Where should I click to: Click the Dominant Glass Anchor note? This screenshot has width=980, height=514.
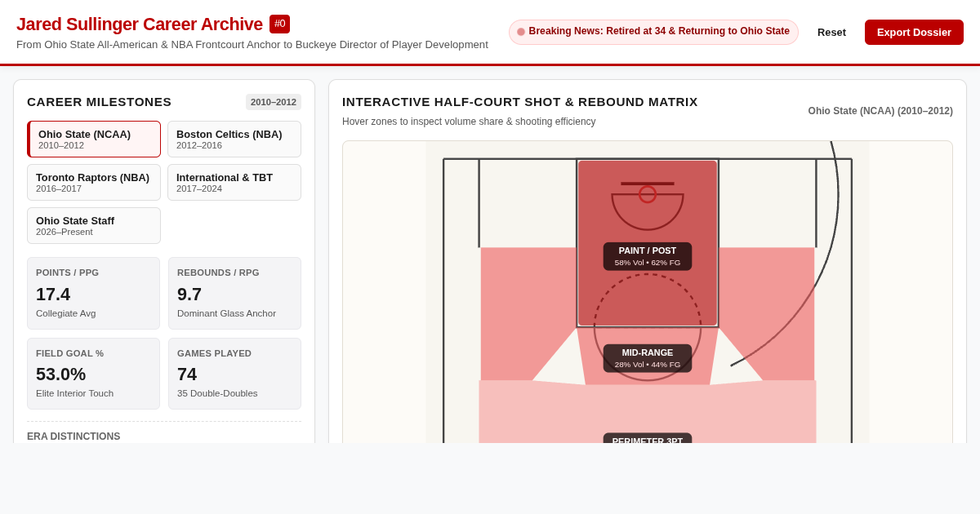[226, 313]
